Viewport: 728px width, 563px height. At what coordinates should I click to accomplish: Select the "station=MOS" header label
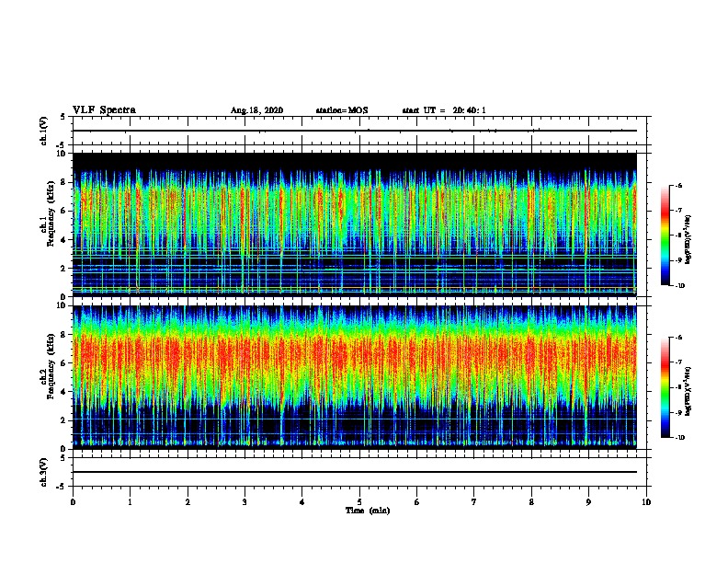[x=342, y=110]
